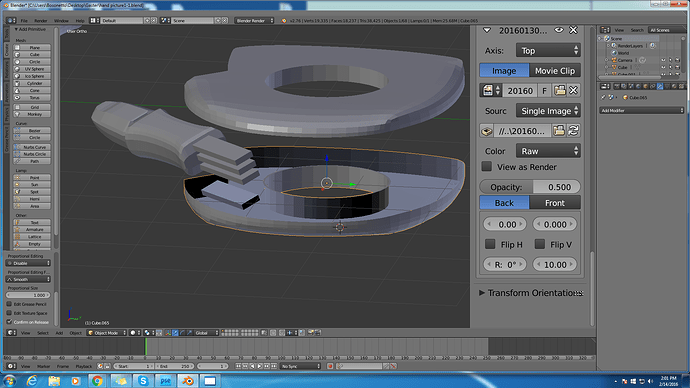690x388 pixels.
Task: Toggle the Confirm on Release checkbox
Action: point(9,322)
